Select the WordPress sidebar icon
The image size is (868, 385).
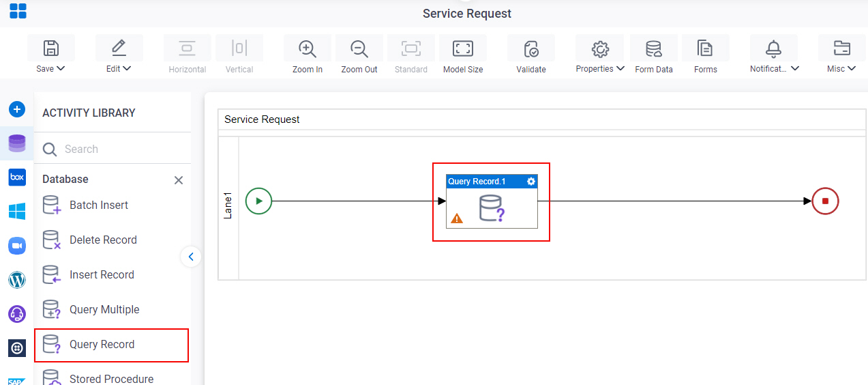pyautogui.click(x=17, y=279)
